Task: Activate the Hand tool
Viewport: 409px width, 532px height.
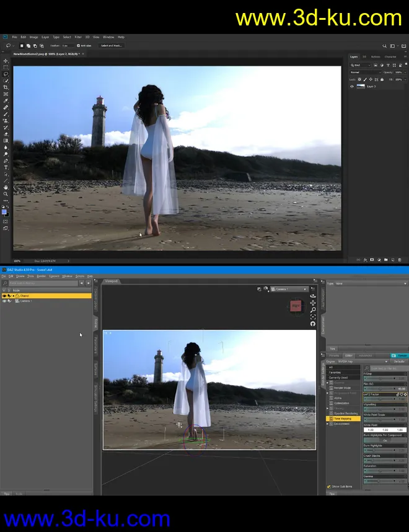Action: (6, 187)
